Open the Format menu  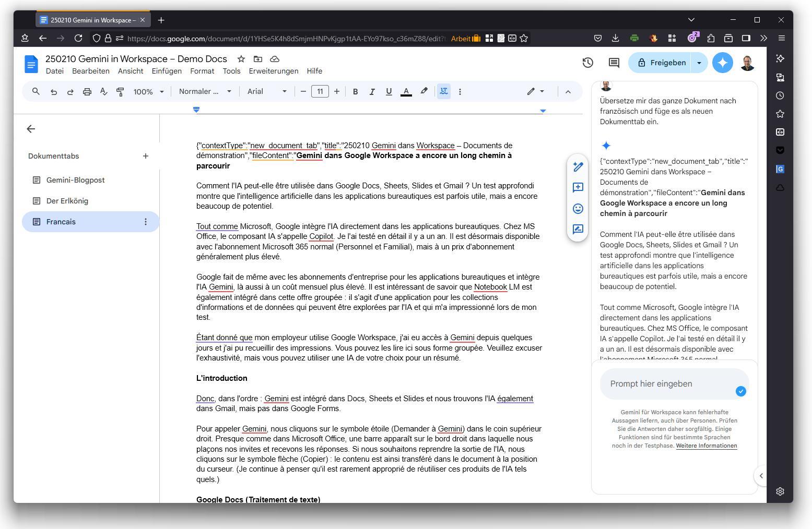tap(202, 71)
